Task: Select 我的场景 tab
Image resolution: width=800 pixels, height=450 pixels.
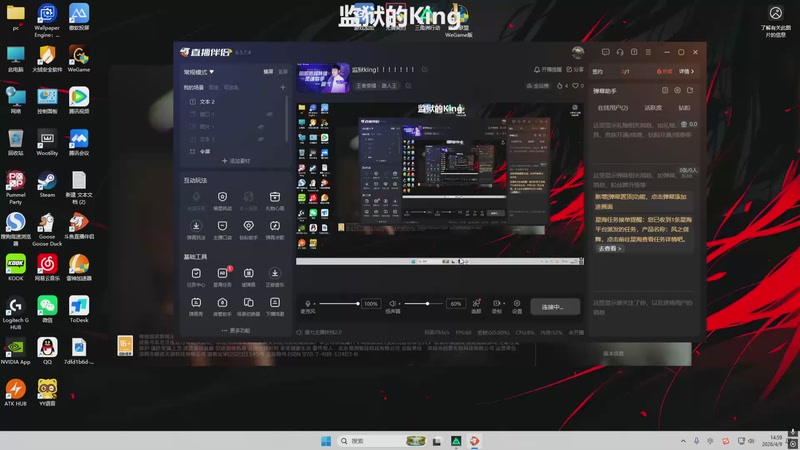Action: coord(194,87)
